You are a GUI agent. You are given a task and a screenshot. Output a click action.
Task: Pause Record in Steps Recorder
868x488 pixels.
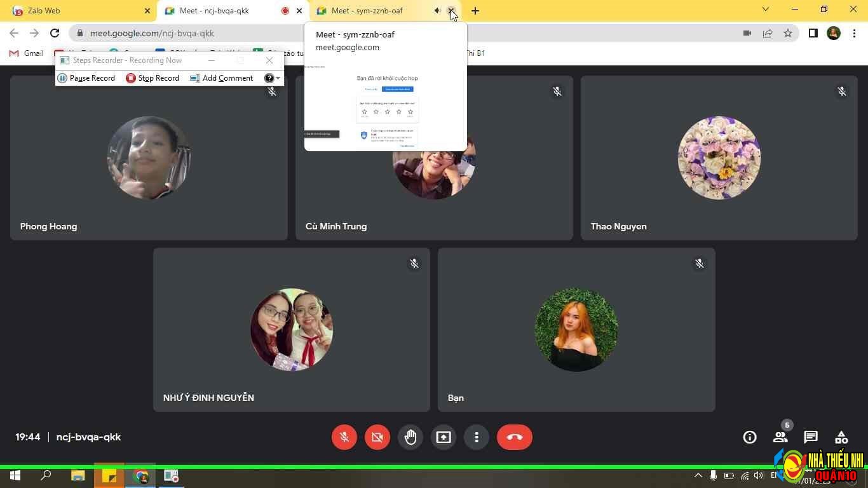click(86, 78)
